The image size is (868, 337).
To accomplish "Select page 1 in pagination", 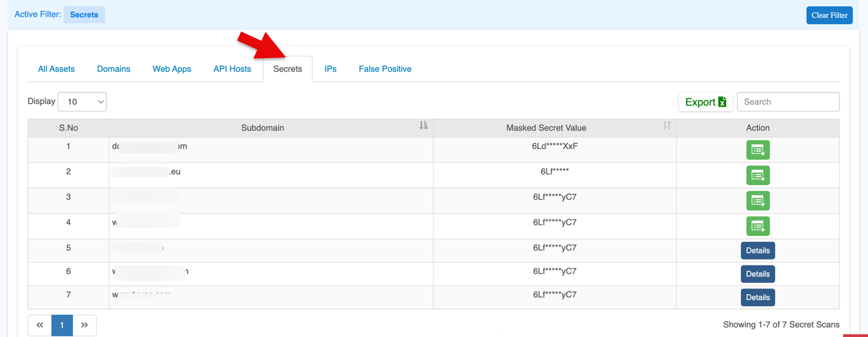I will (62, 325).
